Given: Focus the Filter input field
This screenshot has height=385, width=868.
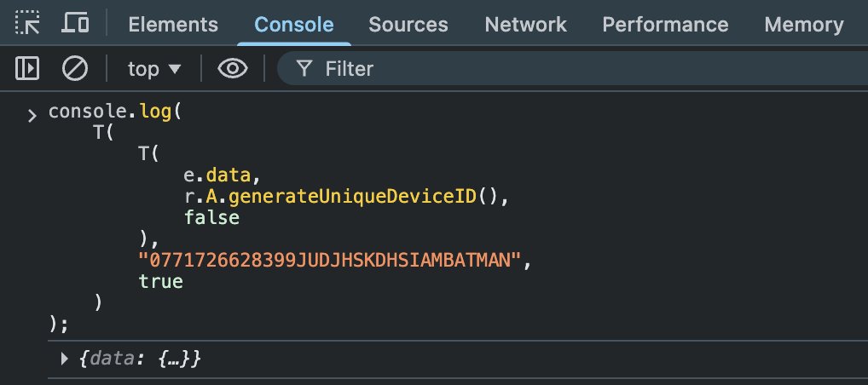Looking at the screenshot, I should click(x=572, y=69).
